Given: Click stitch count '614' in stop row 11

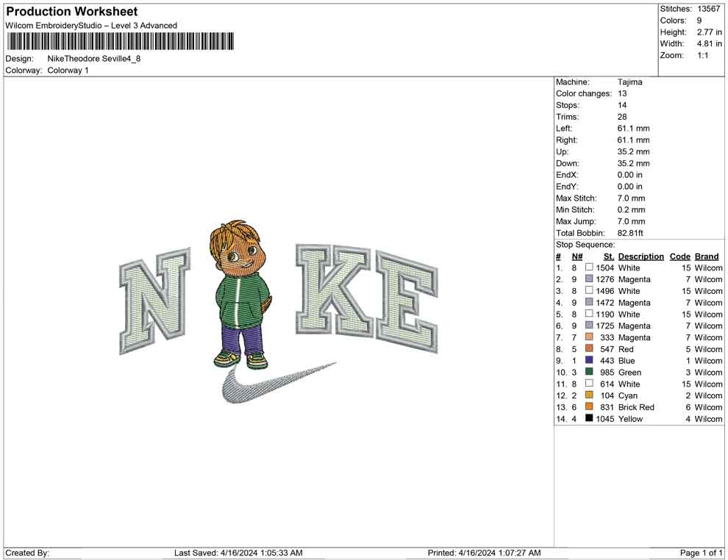Looking at the screenshot, I should tap(607, 384).
